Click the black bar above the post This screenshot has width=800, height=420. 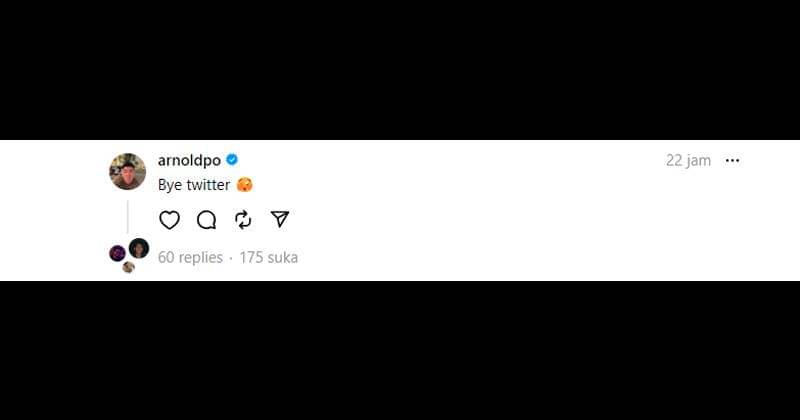pyautogui.click(x=400, y=70)
